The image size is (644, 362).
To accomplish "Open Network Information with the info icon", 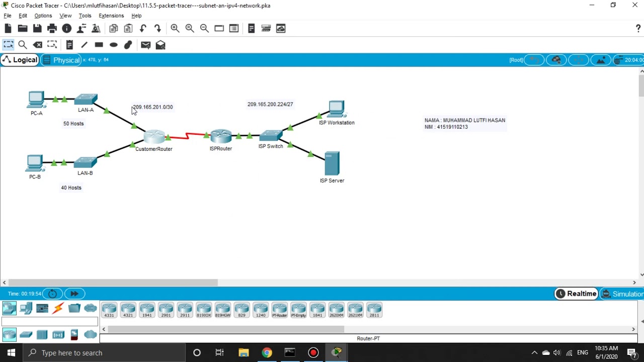I will coord(66,29).
